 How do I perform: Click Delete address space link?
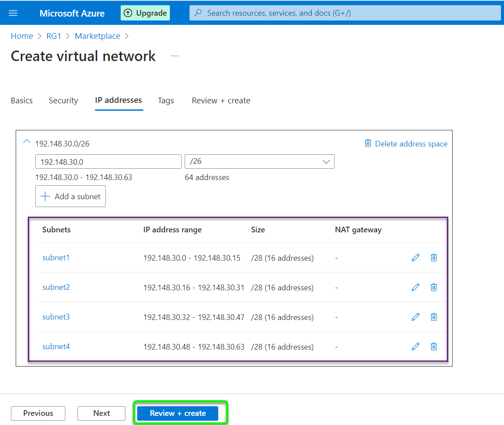coord(406,144)
